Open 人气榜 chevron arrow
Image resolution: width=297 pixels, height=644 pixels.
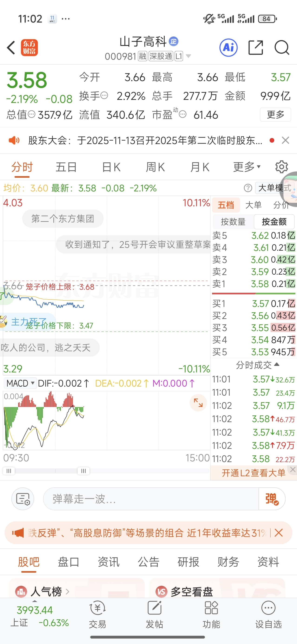[x=68, y=592]
